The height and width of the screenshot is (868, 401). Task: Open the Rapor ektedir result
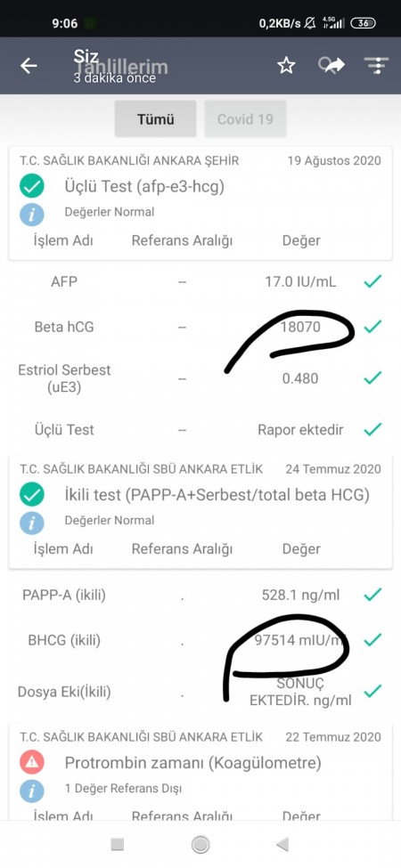[x=301, y=430]
